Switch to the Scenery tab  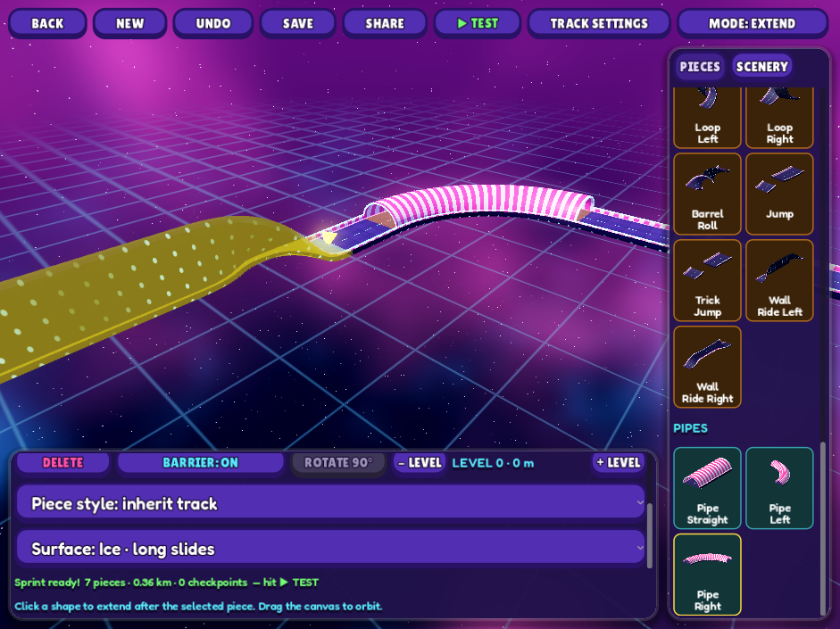[x=761, y=67]
